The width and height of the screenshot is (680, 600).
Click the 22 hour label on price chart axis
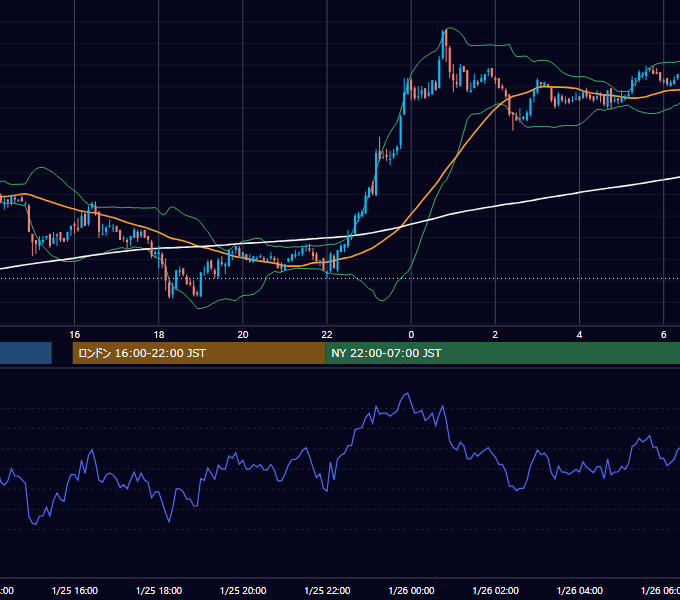coord(327,335)
